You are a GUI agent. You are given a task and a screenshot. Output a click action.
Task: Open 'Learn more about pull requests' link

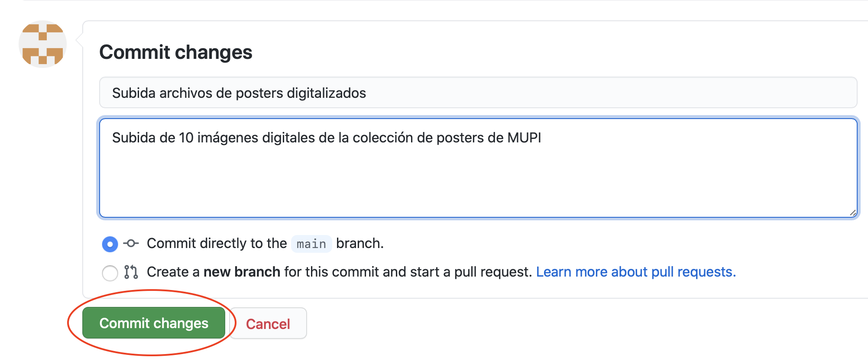click(x=636, y=272)
